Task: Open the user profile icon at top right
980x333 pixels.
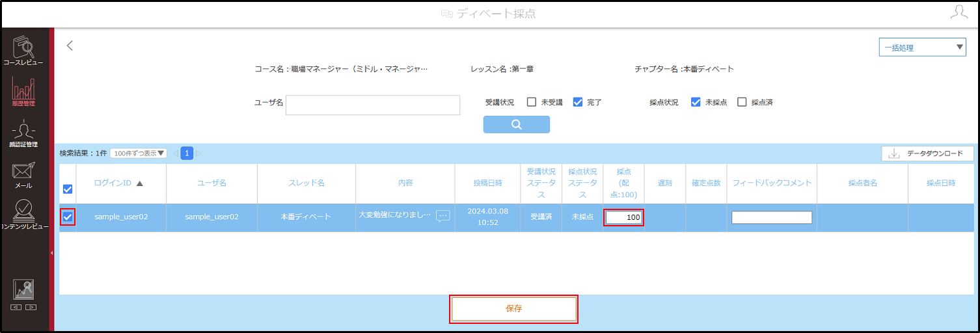Action: tap(959, 12)
